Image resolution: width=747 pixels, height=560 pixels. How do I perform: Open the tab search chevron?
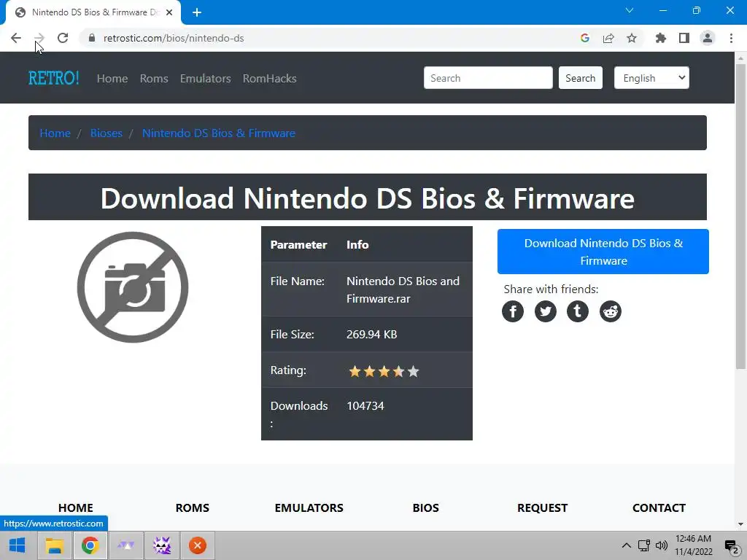click(x=630, y=10)
